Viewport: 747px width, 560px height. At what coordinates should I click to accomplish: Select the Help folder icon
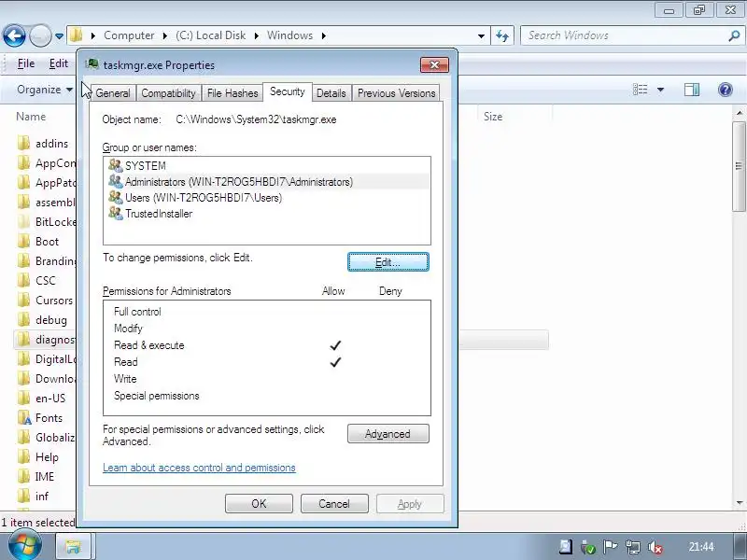pyautogui.click(x=24, y=457)
